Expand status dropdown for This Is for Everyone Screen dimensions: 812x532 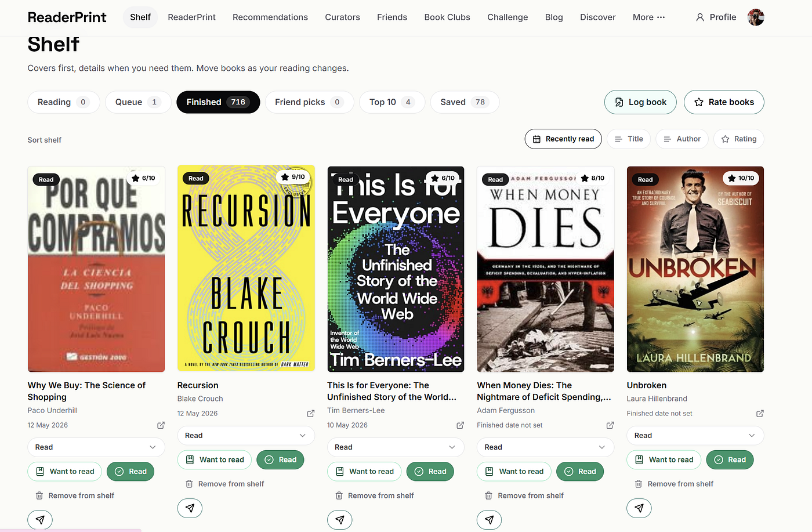pyautogui.click(x=396, y=447)
